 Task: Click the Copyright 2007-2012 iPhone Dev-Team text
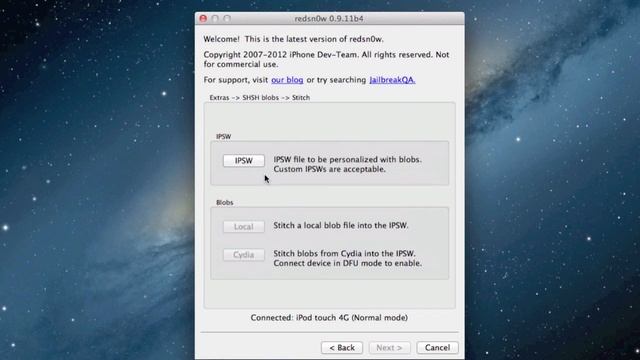click(x=326, y=60)
